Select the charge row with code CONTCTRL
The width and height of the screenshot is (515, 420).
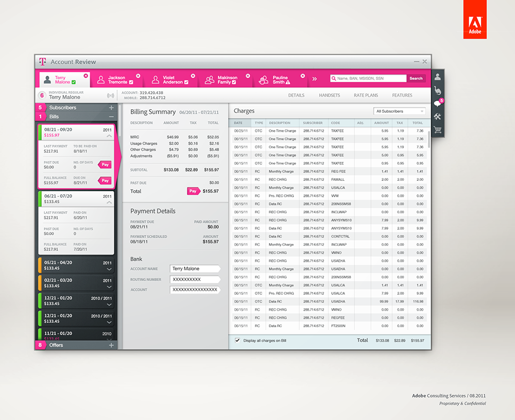point(330,237)
